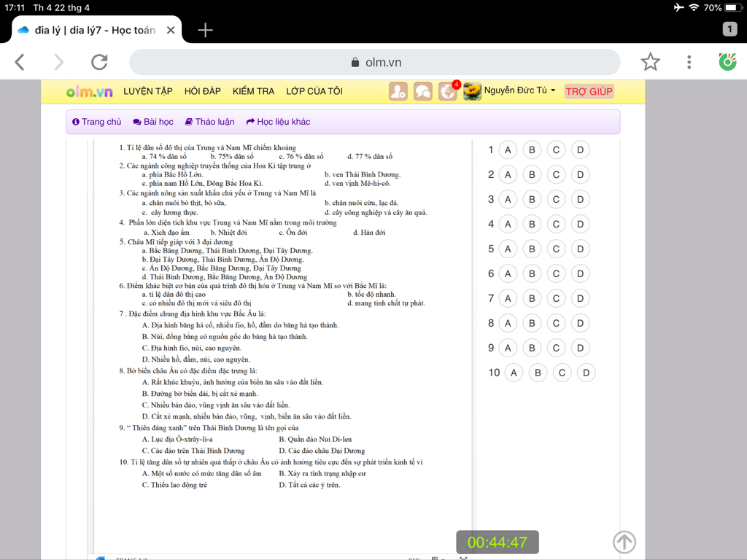Screen dimensions: 747x560
Task: Open new tab with plus icon
Action: point(205,30)
